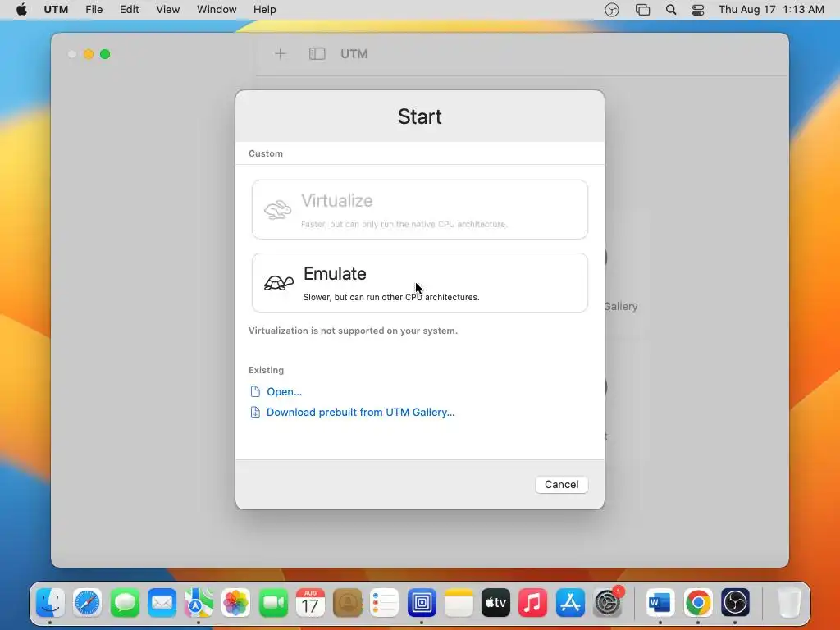Open Contacts from the Dock
840x630 pixels.
(348, 603)
